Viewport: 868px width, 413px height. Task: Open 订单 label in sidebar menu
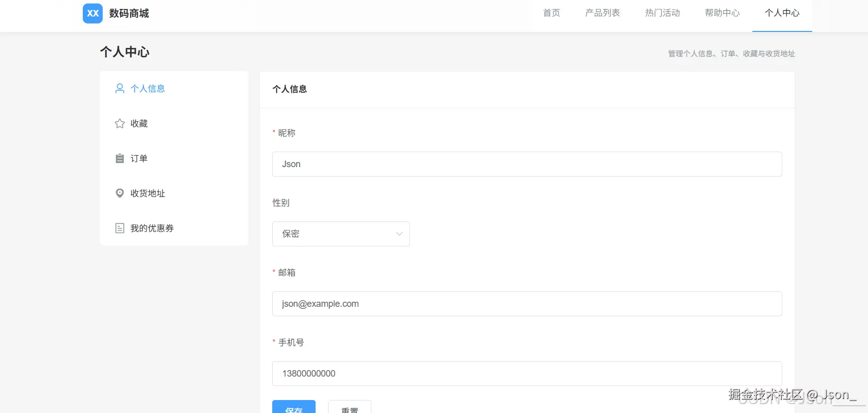click(139, 158)
